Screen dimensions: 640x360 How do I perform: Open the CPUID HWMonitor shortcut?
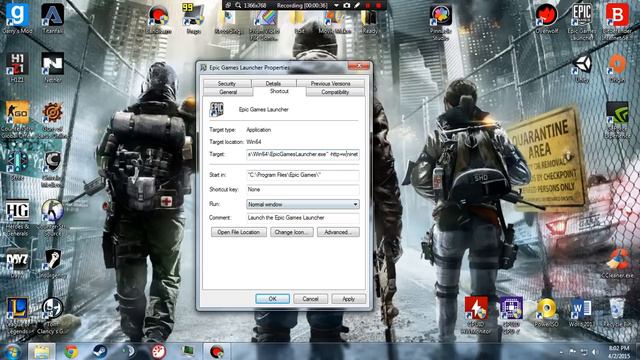point(476,315)
